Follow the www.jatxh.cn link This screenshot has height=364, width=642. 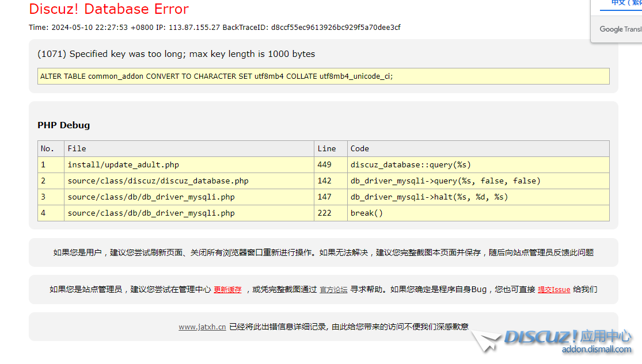202,327
